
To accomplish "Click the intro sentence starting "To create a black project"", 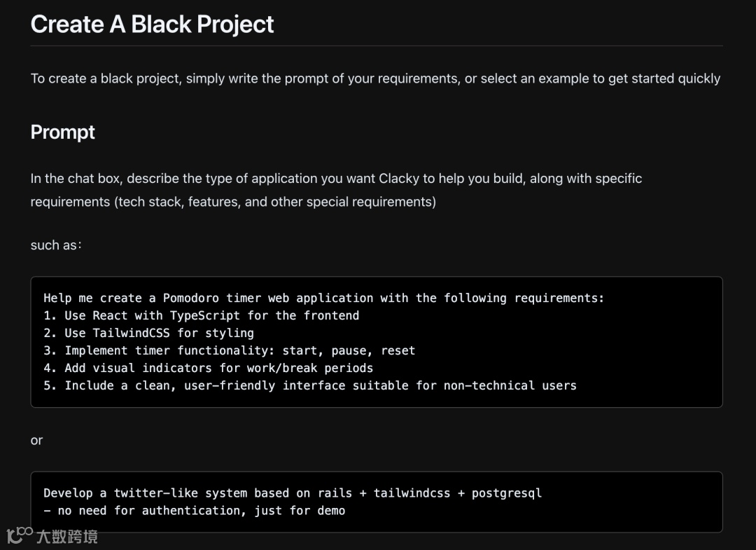I will coord(375,78).
